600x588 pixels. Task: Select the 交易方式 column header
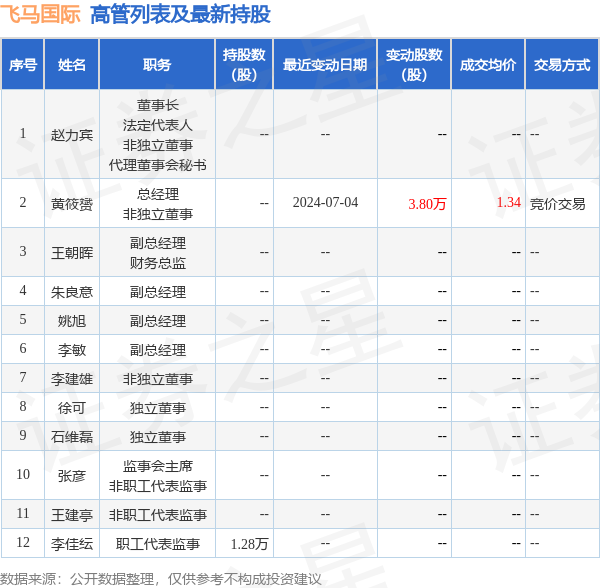[562, 64]
